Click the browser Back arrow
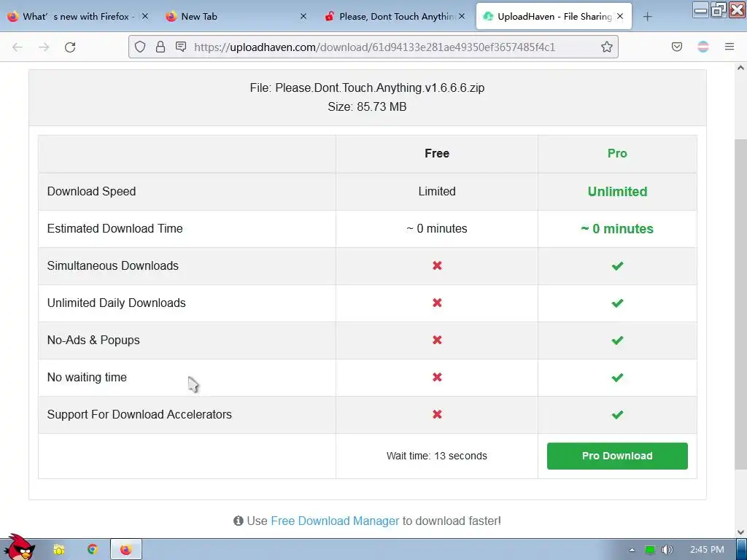This screenshot has height=560, width=747. tap(18, 47)
